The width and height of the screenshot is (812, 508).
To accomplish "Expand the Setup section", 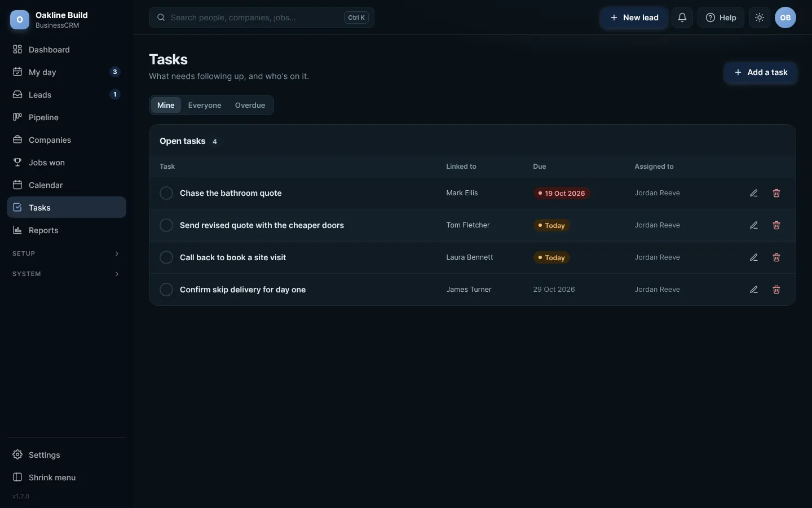I will (67, 253).
